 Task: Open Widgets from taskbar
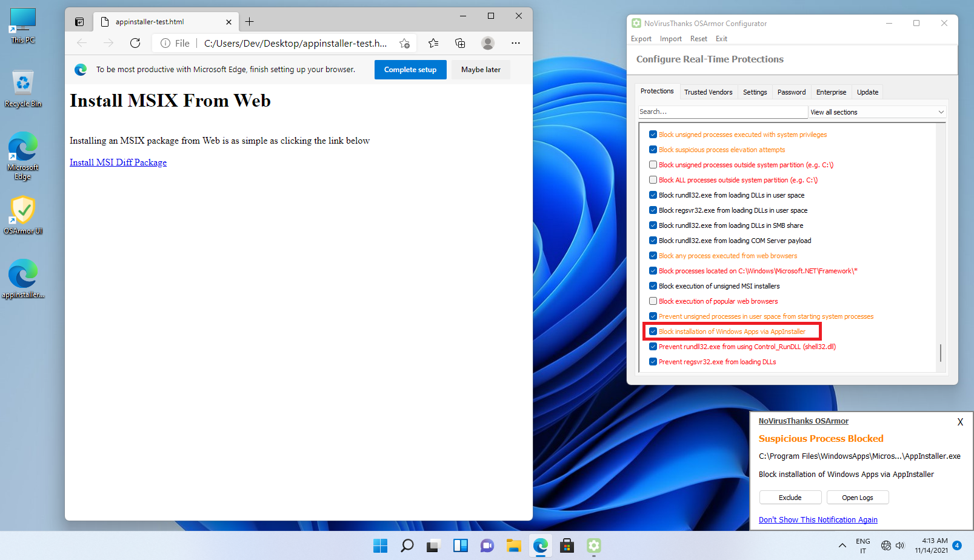(x=461, y=546)
